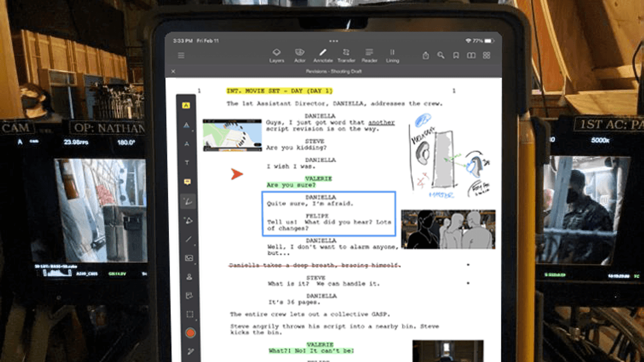This screenshot has height=362, width=644.
Task: Tap the dialogue 'What is it? We can handle it.'
Action: [x=323, y=283]
